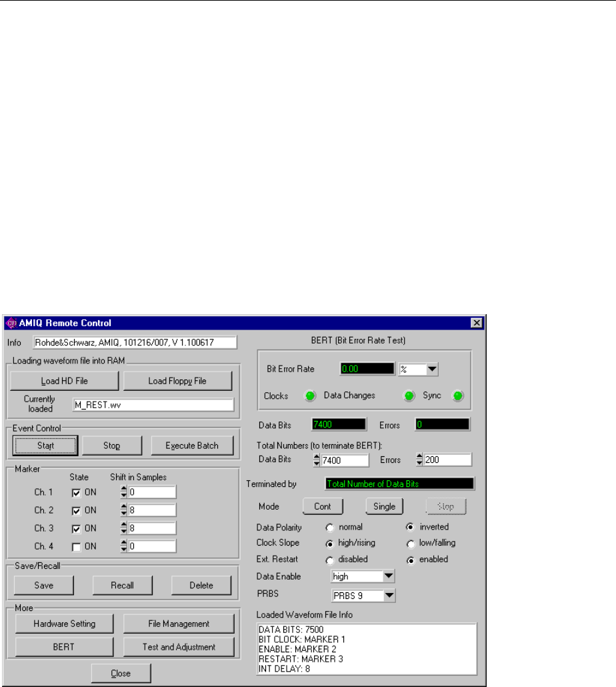This screenshot has width=616, height=687.
Task: Stop the event in Event Control
Action: pyautogui.click(x=111, y=446)
